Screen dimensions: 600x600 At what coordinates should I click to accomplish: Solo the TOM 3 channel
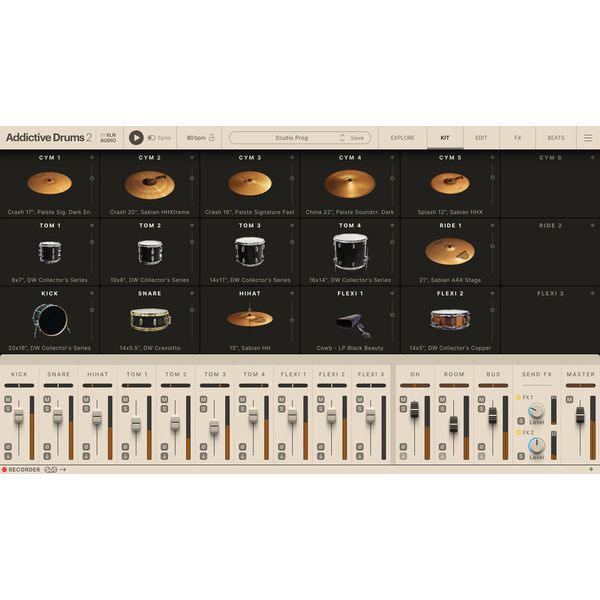tap(203, 409)
